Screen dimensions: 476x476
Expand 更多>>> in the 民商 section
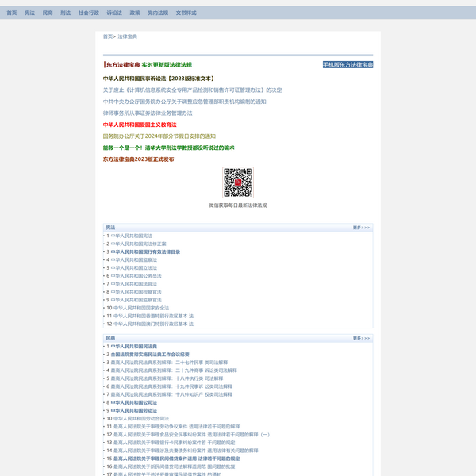(x=361, y=339)
